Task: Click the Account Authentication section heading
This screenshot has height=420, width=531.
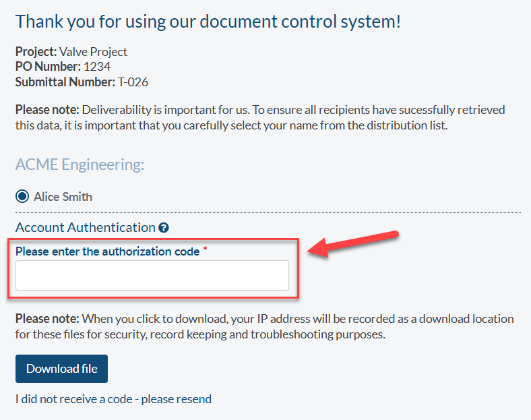Action: click(85, 228)
